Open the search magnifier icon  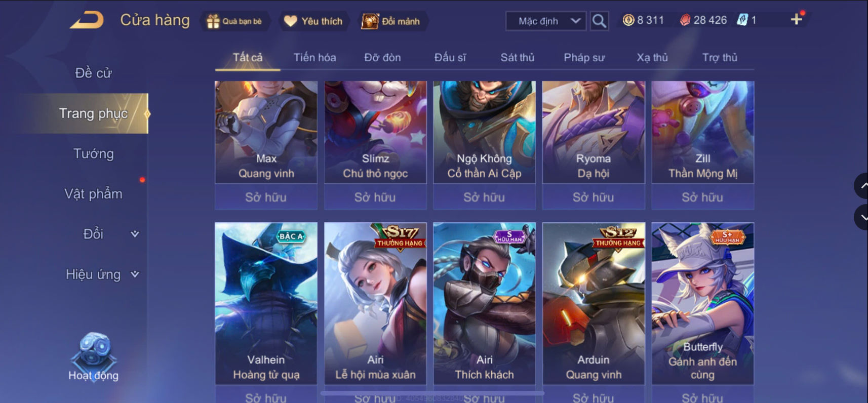pos(599,21)
